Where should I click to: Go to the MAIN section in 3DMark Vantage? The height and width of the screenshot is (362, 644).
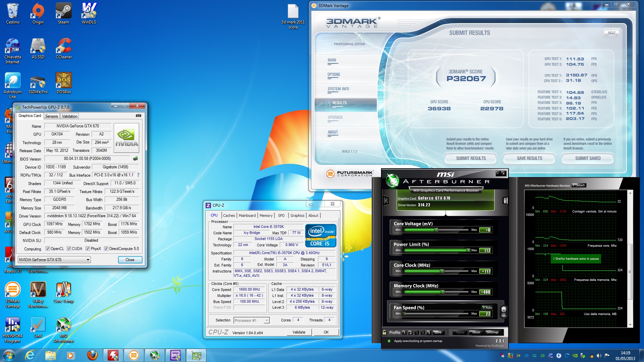(x=332, y=60)
